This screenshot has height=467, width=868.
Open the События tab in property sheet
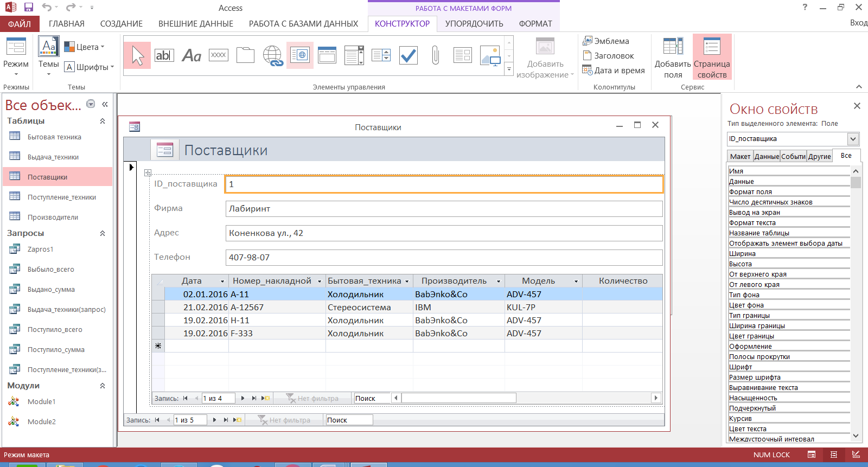click(x=793, y=156)
